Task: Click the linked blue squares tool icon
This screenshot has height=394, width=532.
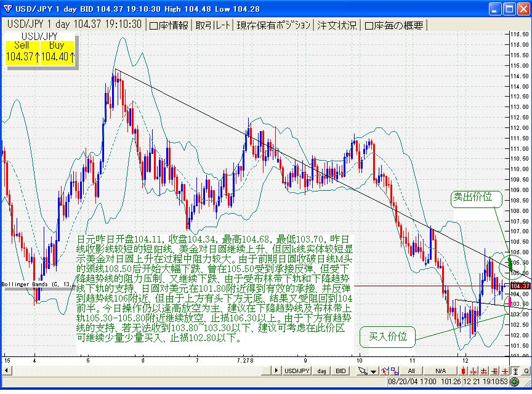Action: (x=395, y=371)
